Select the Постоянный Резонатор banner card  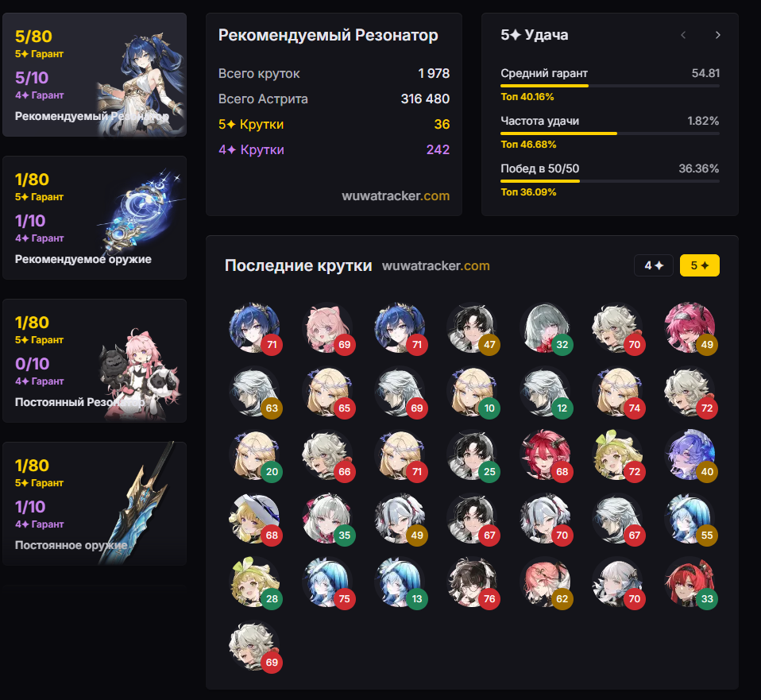[95, 361]
